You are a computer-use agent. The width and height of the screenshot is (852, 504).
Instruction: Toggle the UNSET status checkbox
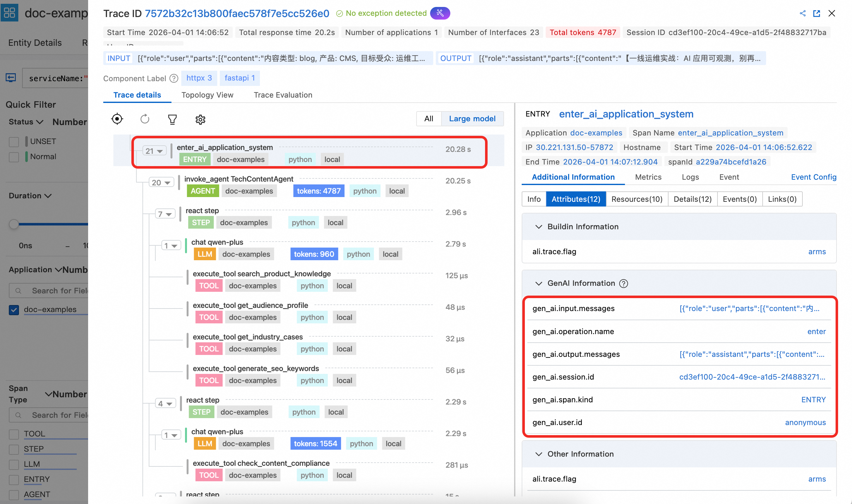coord(14,141)
